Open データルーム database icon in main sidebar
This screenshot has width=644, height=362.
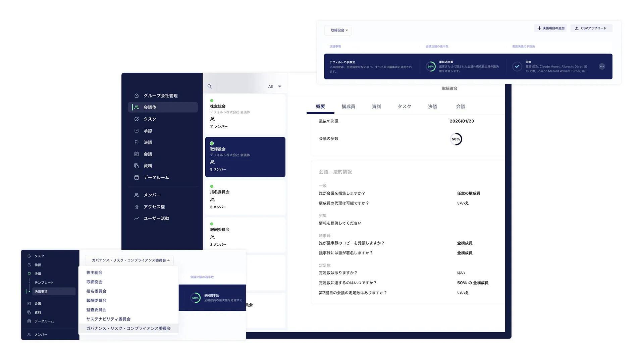(x=137, y=178)
